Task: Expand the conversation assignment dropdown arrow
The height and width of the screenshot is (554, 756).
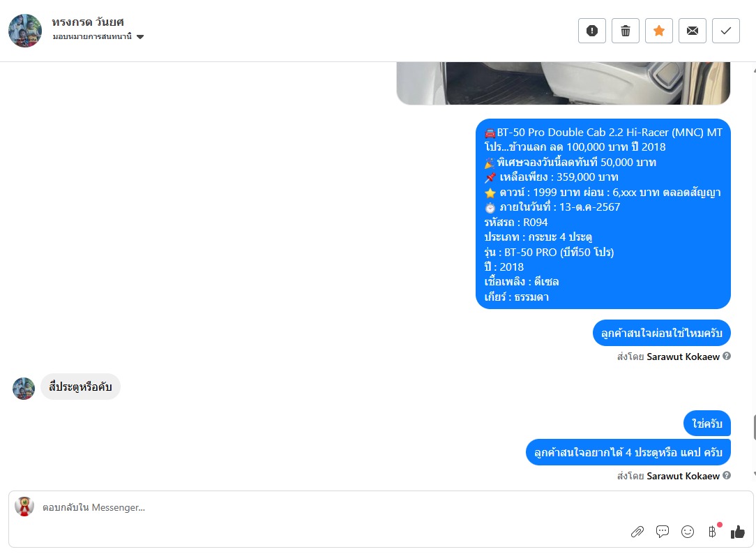Action: (x=140, y=37)
